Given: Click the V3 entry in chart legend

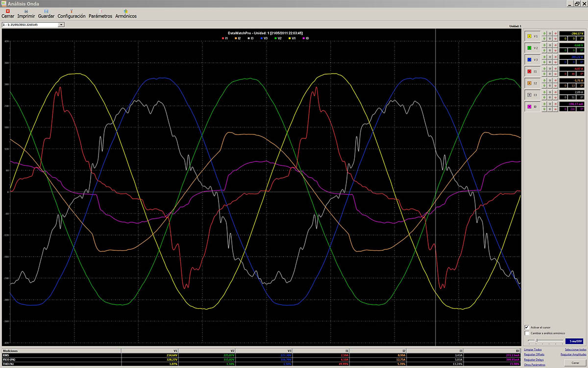Looking at the screenshot, I should click(x=265, y=38).
